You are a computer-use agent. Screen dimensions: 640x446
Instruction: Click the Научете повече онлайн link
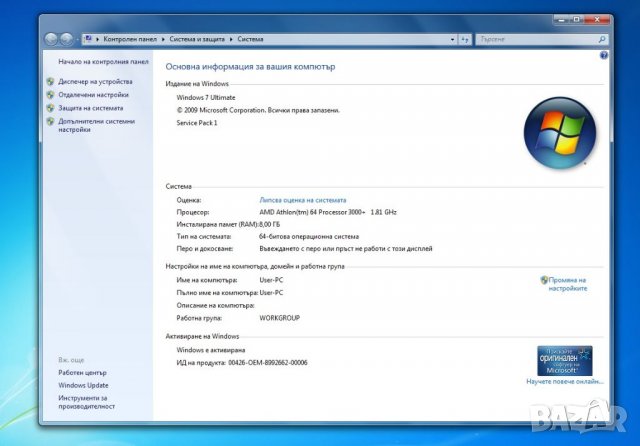coord(565,381)
